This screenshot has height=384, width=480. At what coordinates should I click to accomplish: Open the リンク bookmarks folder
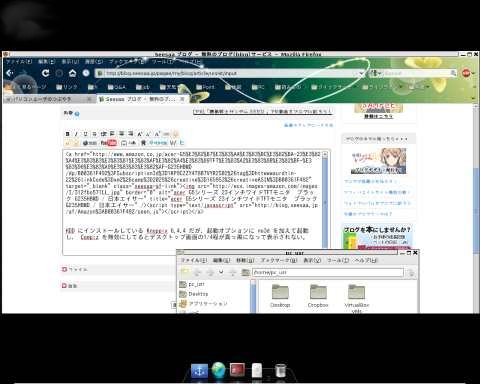[67, 87]
